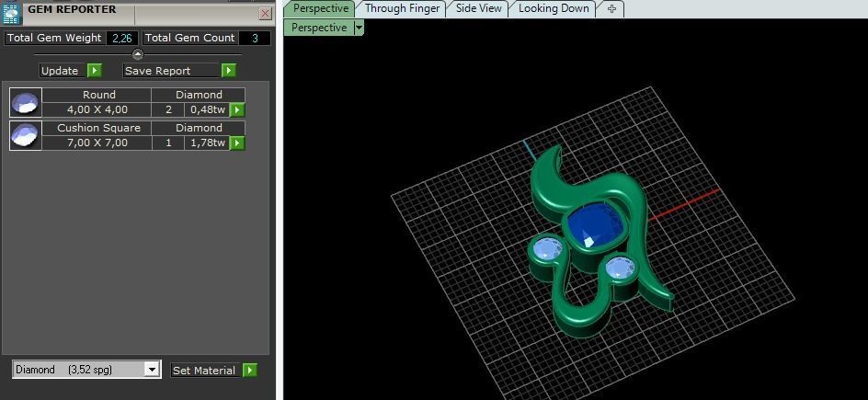Click the Perspective viewport title label
The image size is (868, 400).
coord(319,28)
